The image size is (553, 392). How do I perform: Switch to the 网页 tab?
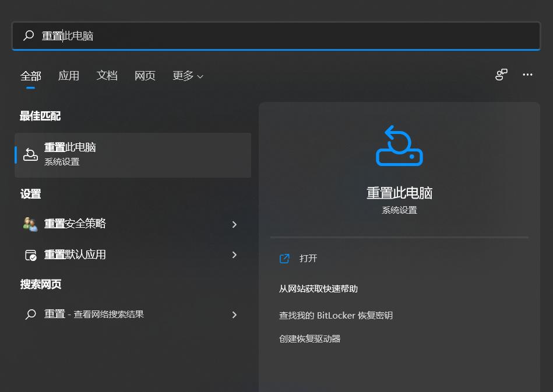coord(145,76)
